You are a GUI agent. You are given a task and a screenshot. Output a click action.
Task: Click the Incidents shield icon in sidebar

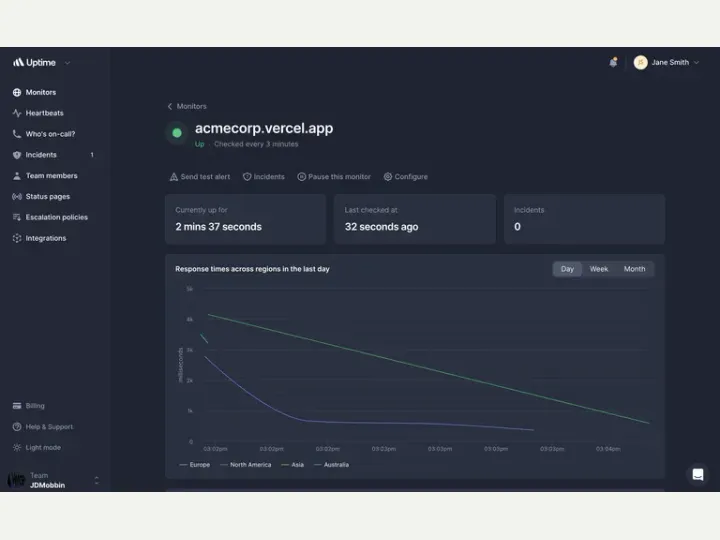17,155
